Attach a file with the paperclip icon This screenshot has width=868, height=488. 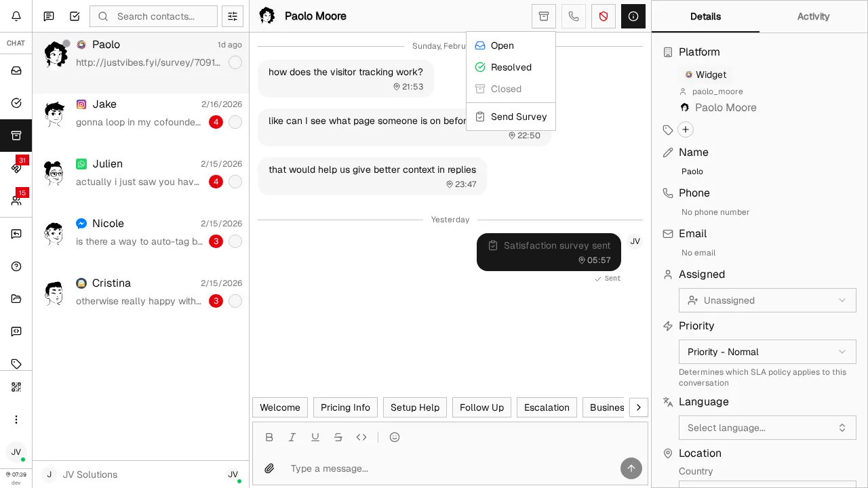coord(269,468)
